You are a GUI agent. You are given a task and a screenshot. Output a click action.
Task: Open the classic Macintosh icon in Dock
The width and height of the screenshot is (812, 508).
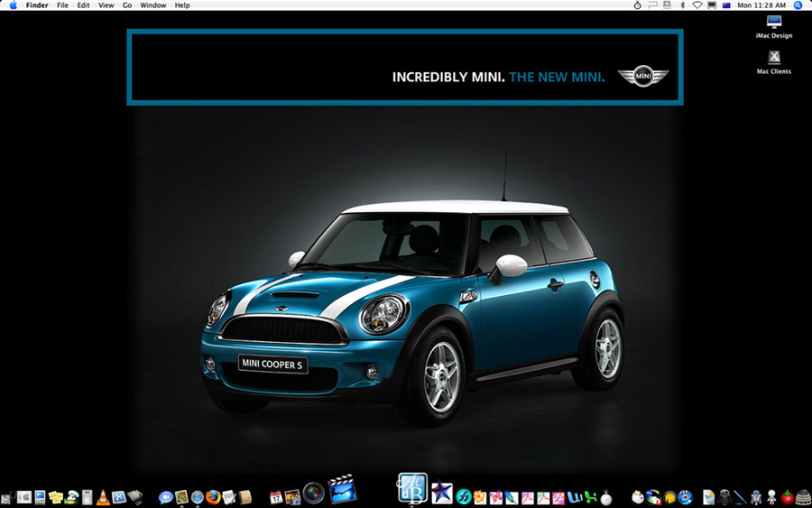click(x=40, y=498)
